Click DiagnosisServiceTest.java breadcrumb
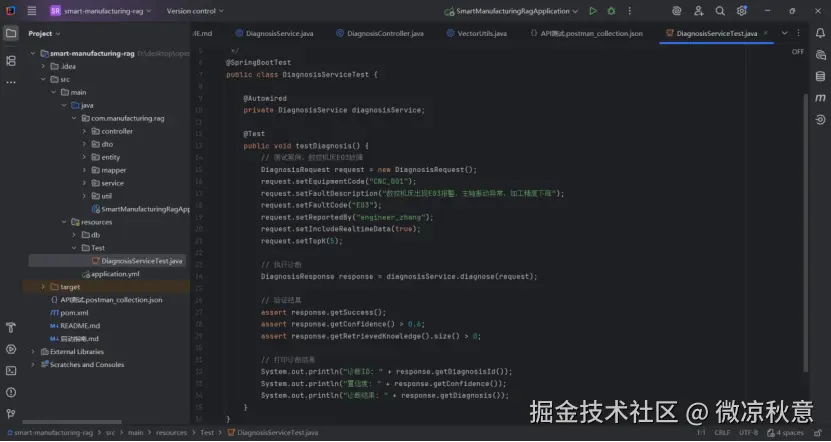831x442 pixels. point(273,433)
